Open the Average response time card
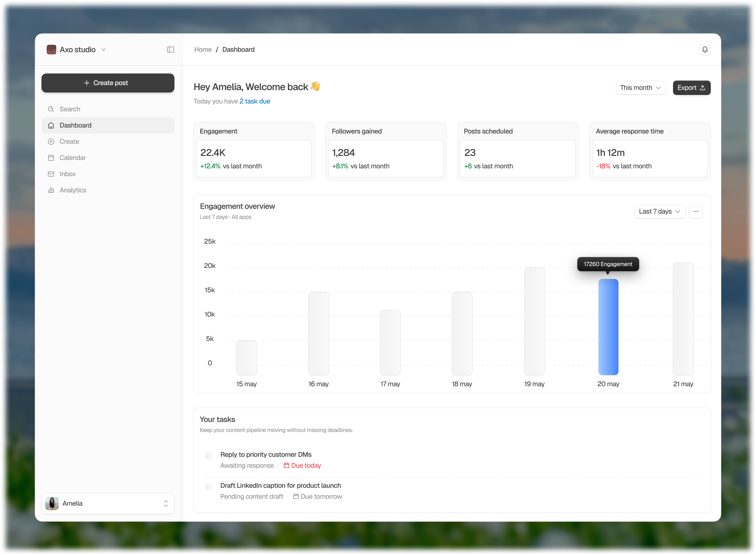 click(x=650, y=151)
